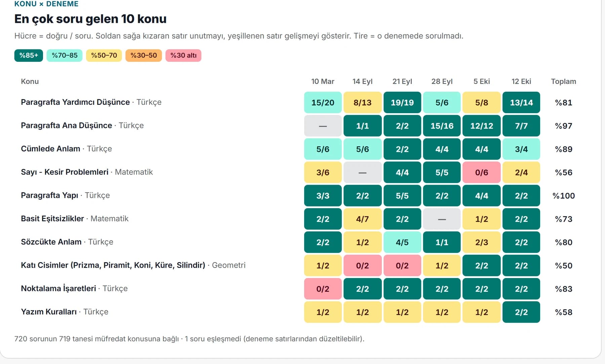
Task: Click the %100 total for Paragrafta Yapı
Action: click(564, 196)
